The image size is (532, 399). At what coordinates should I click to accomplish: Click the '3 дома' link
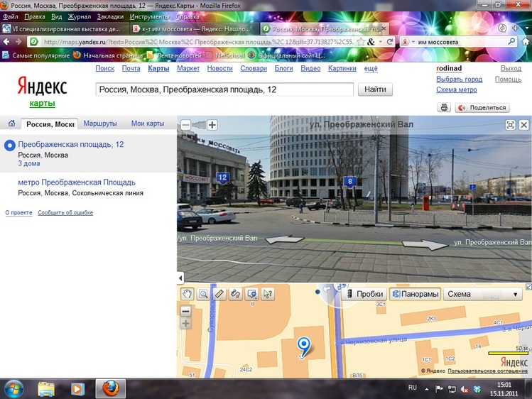point(29,163)
